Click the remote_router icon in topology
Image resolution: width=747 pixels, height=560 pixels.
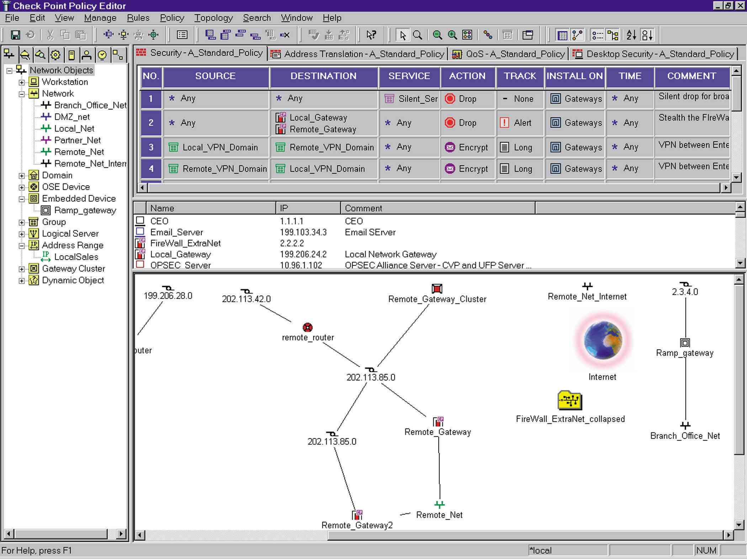[x=307, y=327]
